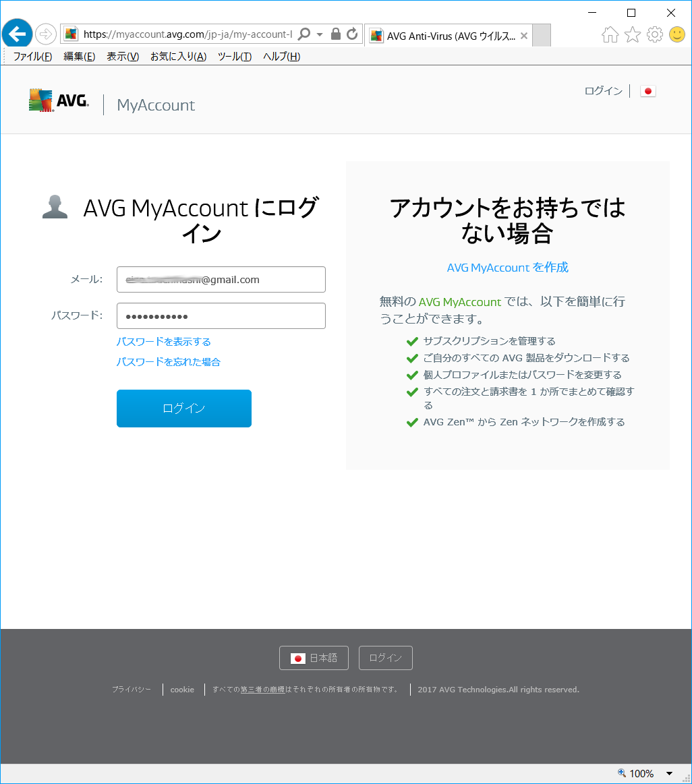This screenshot has width=692, height=784.
Task: Maximize the browser window
Action: point(631,13)
